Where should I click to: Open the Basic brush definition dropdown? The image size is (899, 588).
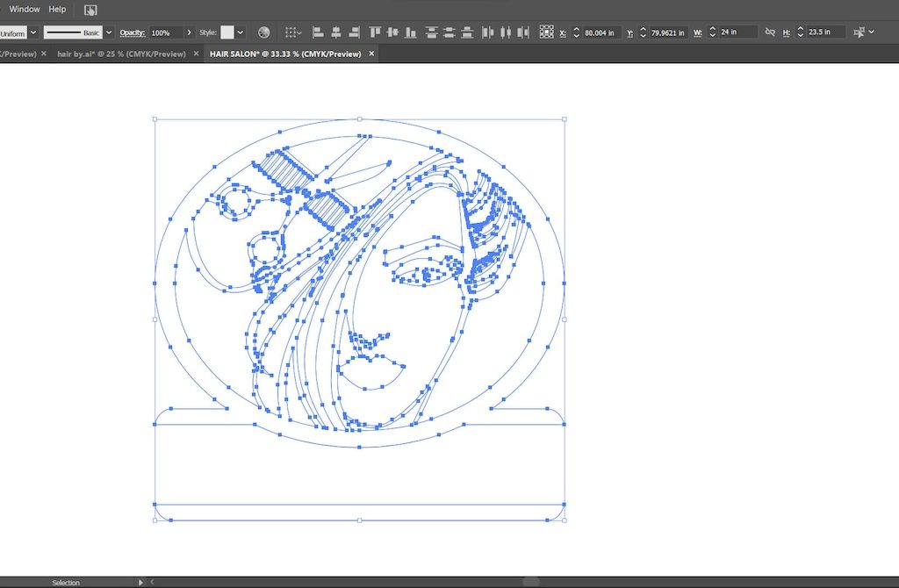coord(109,32)
